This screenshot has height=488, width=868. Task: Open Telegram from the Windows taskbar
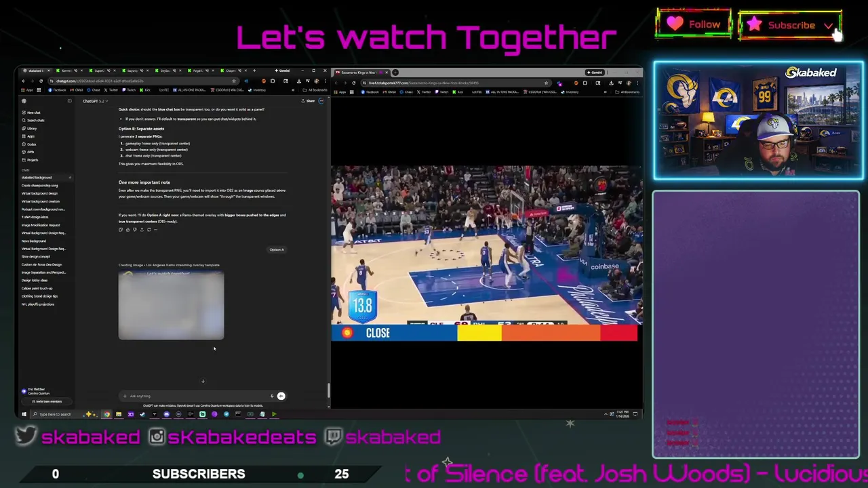(x=226, y=414)
